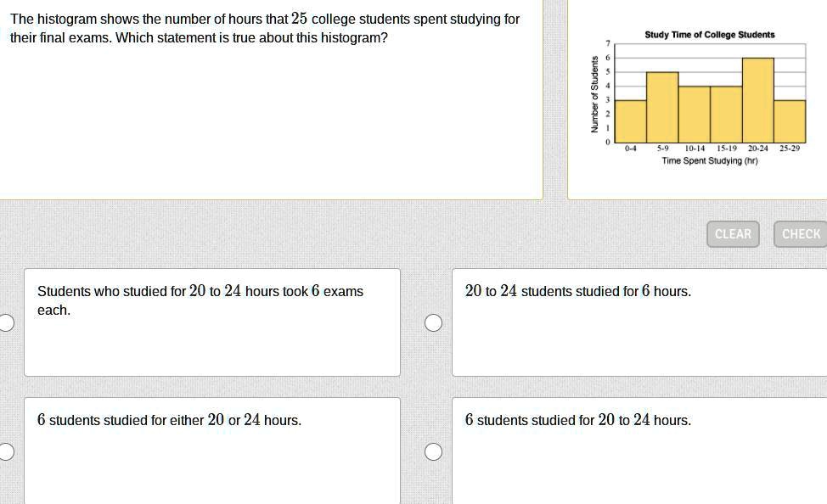Image resolution: width=827 pixels, height=504 pixels.
Task: Select the radio button for 'Students who studied for 20 to 24 hours took 6 exams each'
Action: 7,322
